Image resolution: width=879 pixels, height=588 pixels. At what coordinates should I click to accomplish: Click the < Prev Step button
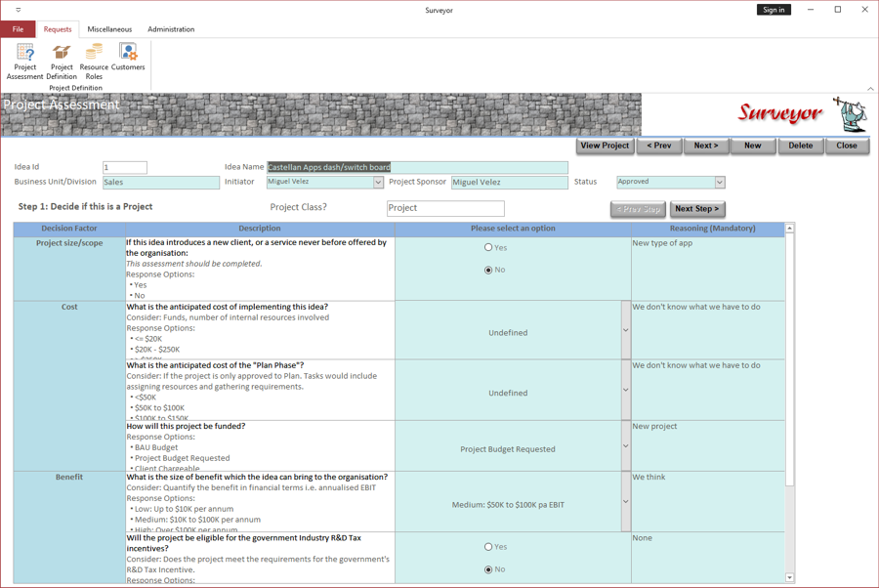[x=638, y=209]
